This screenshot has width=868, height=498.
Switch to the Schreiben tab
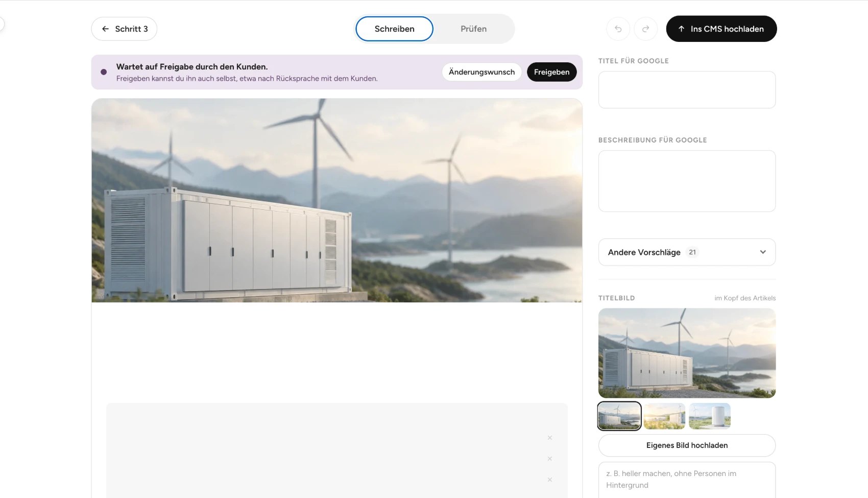point(394,29)
